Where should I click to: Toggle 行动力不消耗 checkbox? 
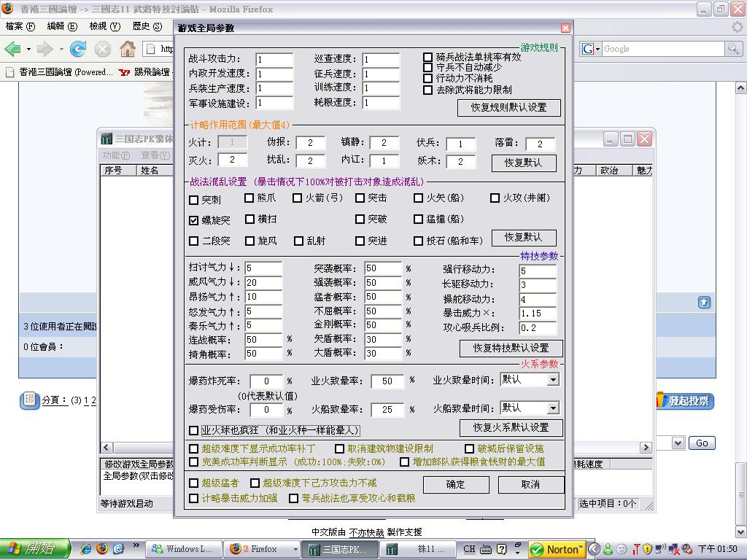point(427,78)
